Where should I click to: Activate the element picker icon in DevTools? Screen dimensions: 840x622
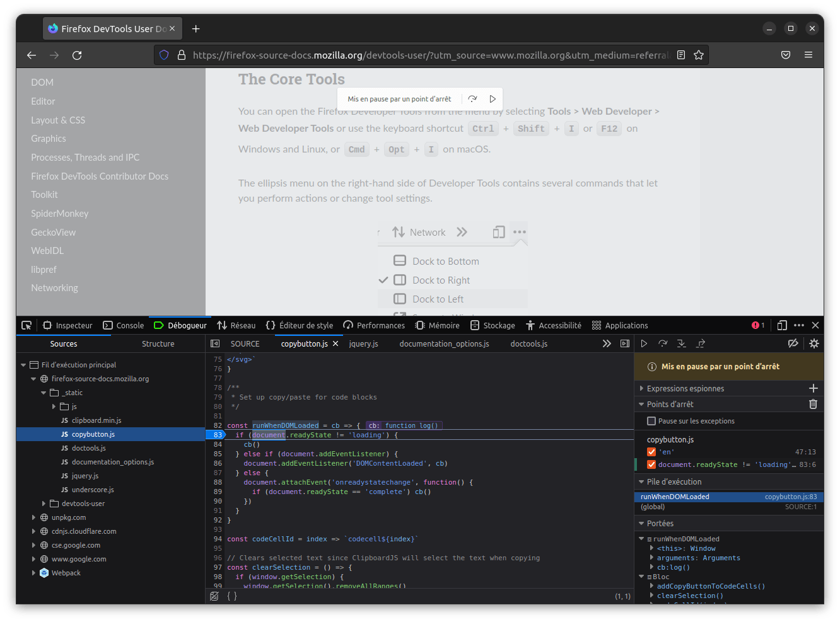click(x=26, y=325)
